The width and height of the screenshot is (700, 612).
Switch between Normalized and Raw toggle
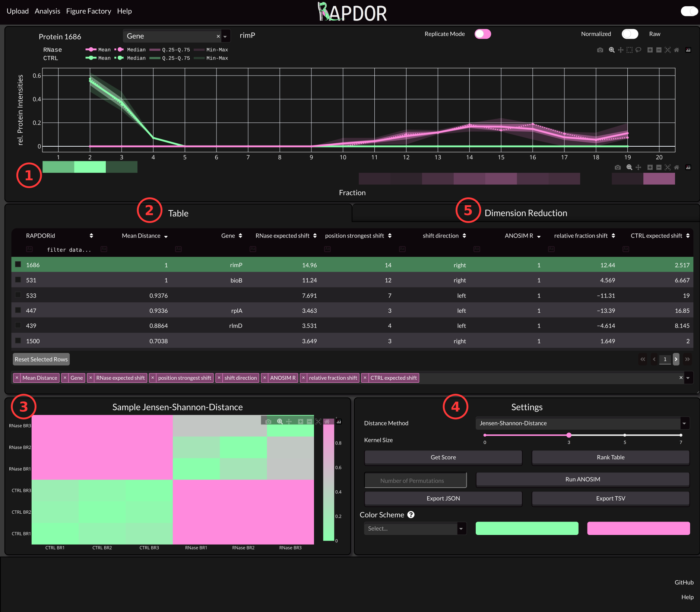tap(630, 34)
